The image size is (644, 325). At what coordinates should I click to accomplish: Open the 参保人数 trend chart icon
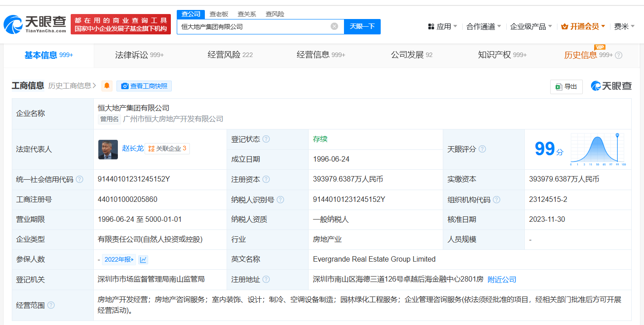[143, 259]
